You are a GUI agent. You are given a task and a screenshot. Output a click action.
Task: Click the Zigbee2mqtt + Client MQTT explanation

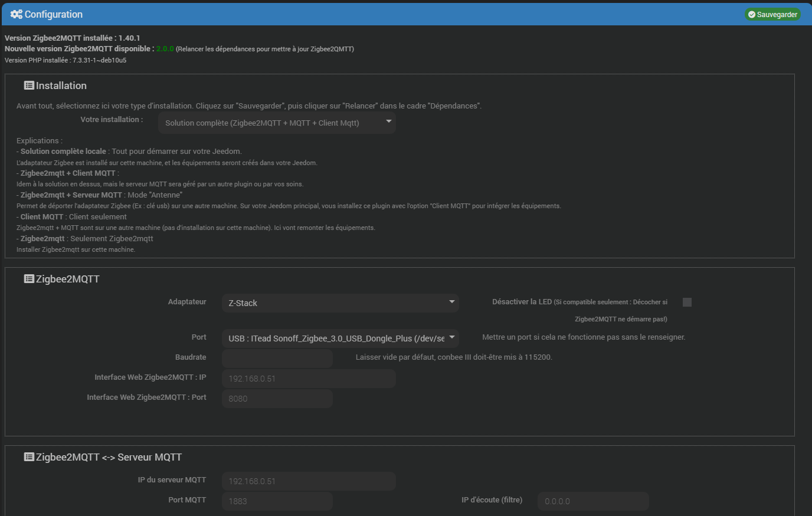68,173
